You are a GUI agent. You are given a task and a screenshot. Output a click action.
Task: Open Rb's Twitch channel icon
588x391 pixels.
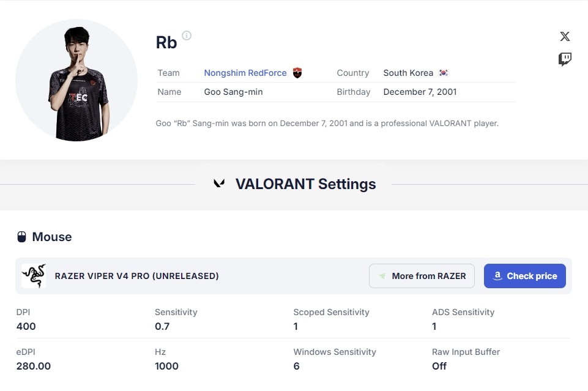click(565, 59)
